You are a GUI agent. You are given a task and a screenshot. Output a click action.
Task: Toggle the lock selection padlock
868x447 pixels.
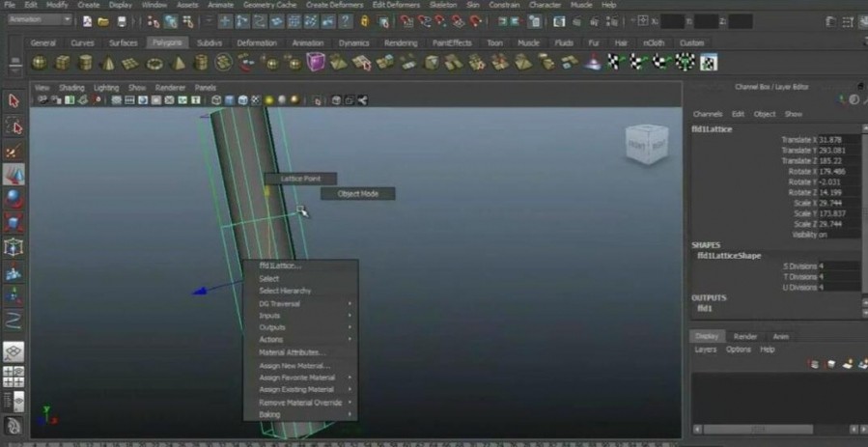click(x=364, y=21)
